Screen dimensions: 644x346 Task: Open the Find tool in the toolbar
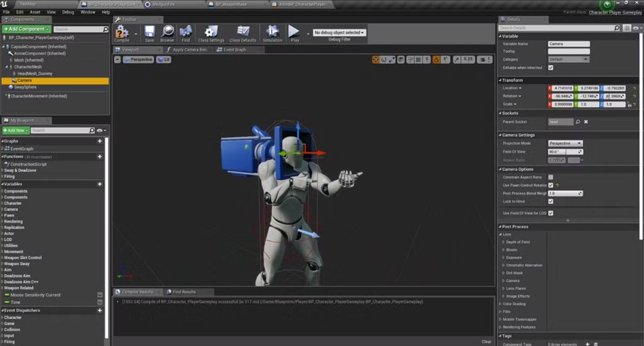185,32
